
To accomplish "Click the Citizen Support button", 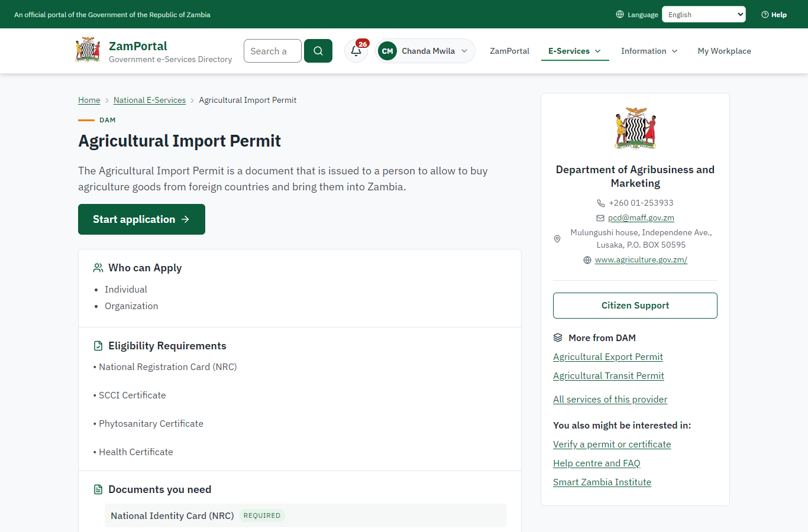I will click(635, 306).
